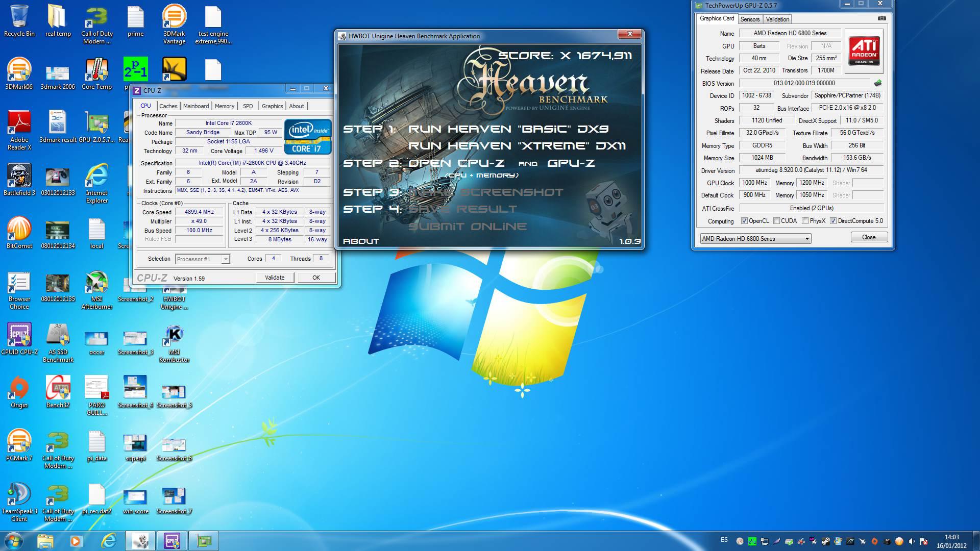The height and width of the screenshot is (551, 980).
Task: Open Internet Explorer desktop shortcut
Action: tap(97, 184)
